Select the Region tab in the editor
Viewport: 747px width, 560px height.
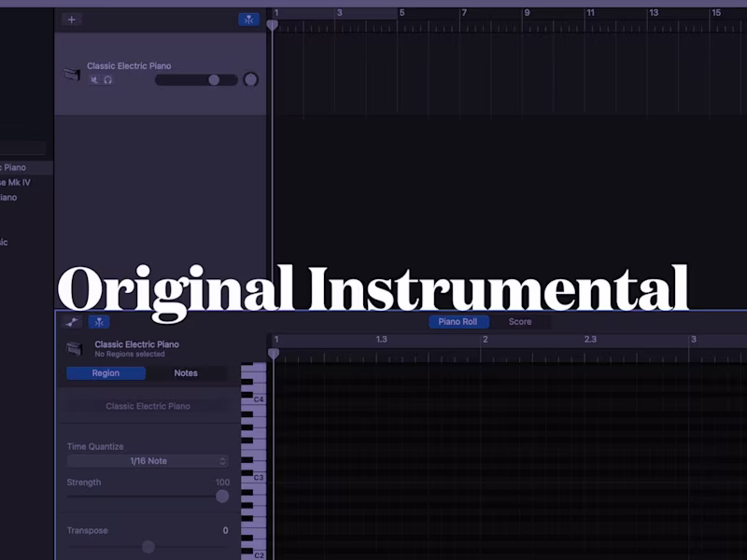105,372
